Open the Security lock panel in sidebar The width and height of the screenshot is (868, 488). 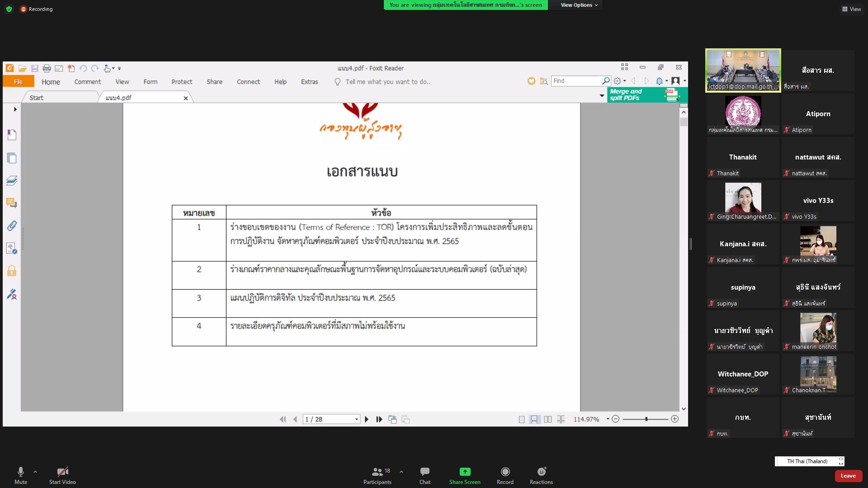pyautogui.click(x=12, y=271)
